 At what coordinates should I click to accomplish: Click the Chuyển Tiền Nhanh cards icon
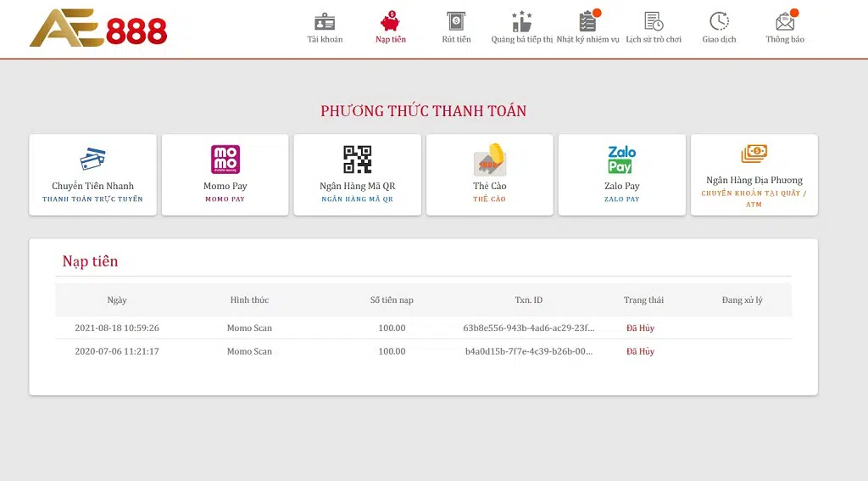tap(92, 159)
